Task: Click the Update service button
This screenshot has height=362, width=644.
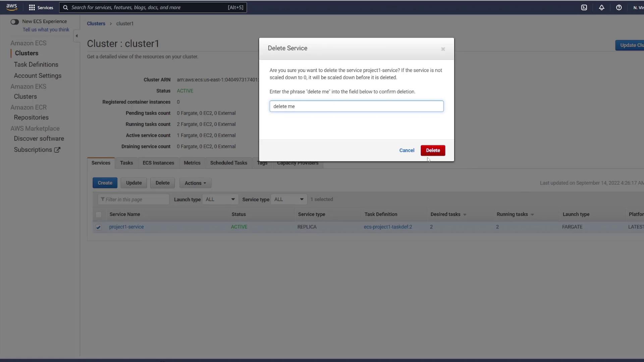Action: [134, 183]
